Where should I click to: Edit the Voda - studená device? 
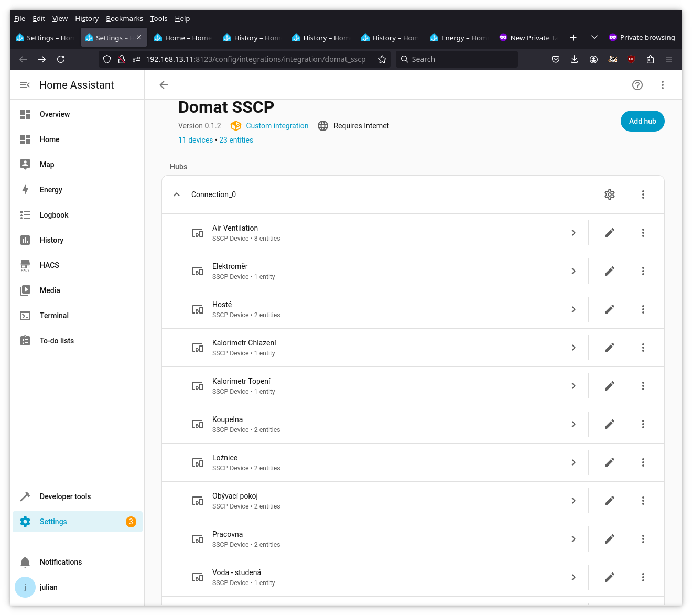(610, 577)
